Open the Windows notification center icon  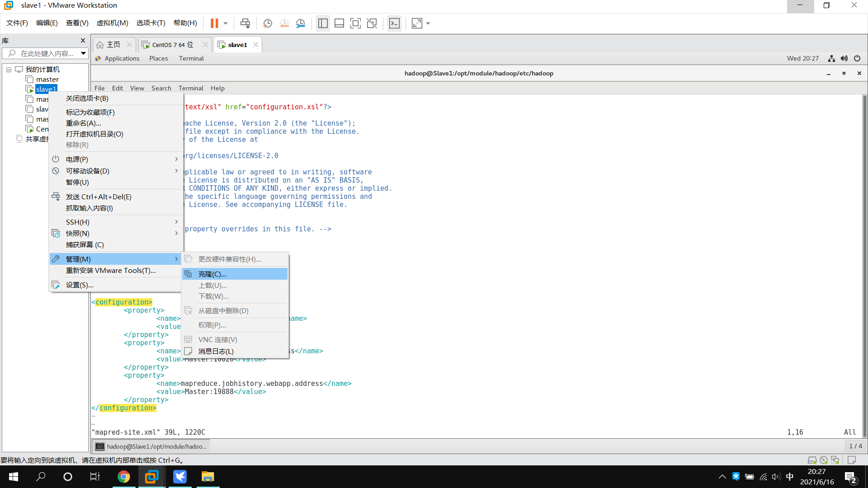tap(850, 477)
